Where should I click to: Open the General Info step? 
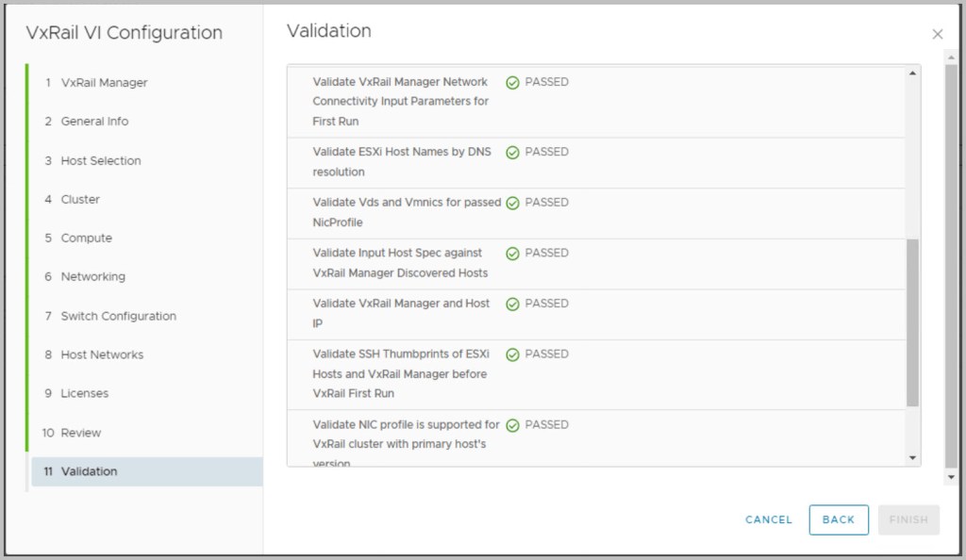[94, 122]
